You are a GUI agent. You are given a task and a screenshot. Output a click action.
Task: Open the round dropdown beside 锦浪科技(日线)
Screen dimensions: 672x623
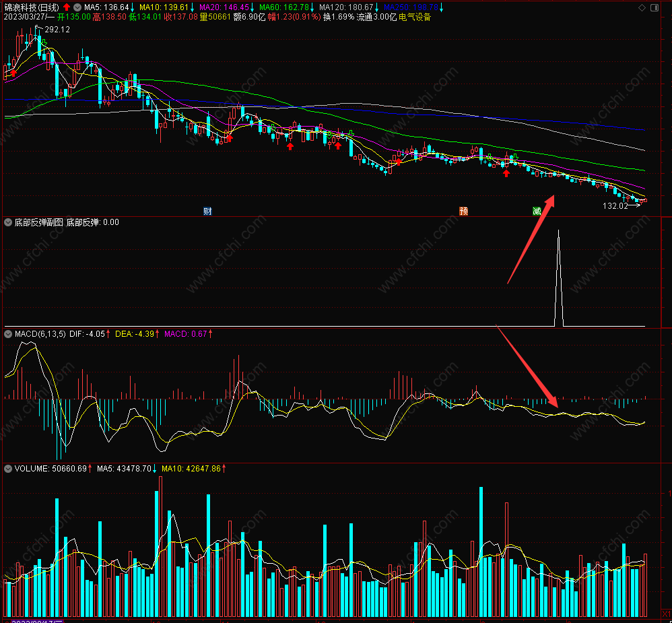coord(77,7)
